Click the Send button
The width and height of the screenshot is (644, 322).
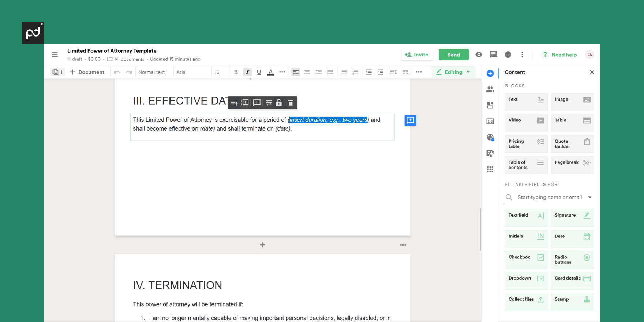(x=454, y=55)
